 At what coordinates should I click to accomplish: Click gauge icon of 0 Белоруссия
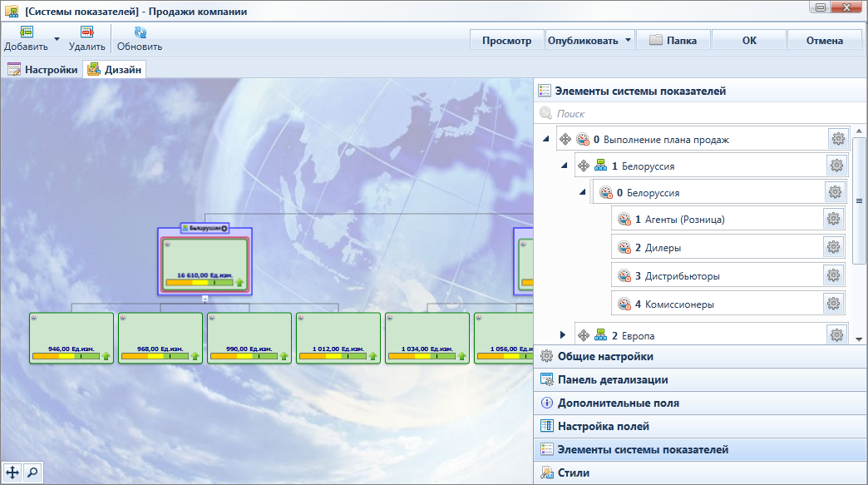606,192
